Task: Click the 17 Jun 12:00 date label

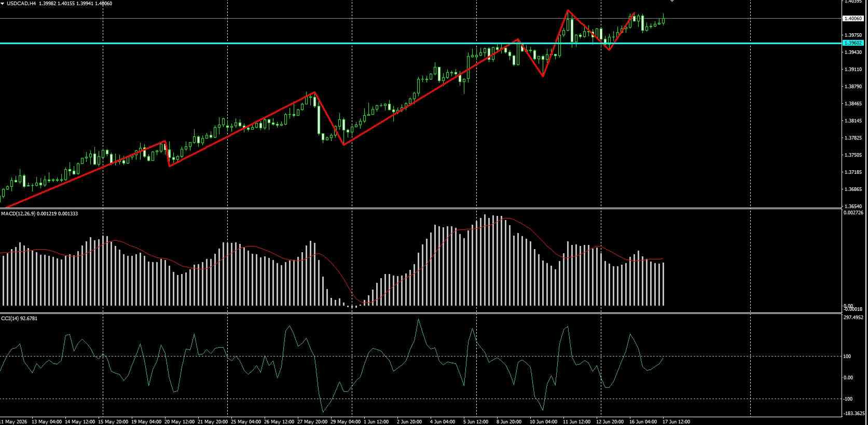Action: [x=676, y=421]
